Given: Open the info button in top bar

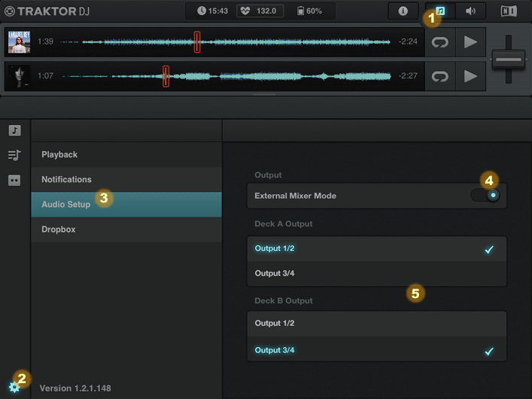Looking at the screenshot, I should pos(403,11).
